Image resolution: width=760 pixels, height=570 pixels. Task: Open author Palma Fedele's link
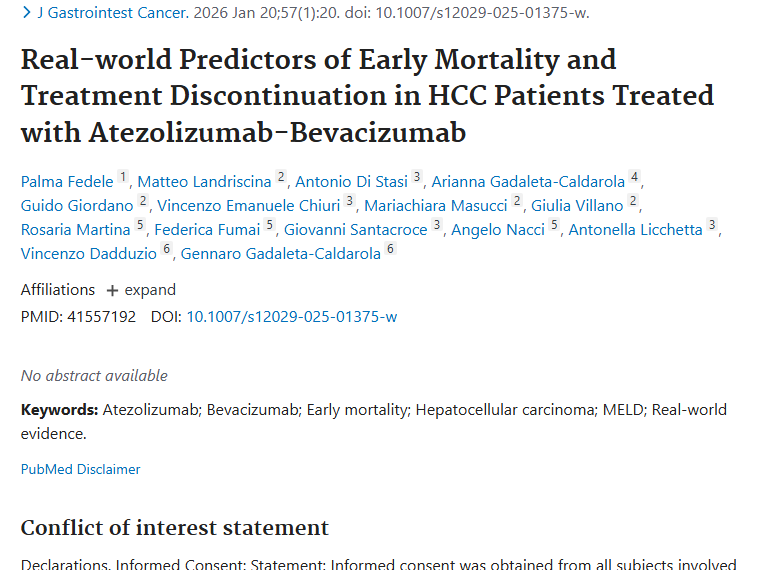(67, 181)
